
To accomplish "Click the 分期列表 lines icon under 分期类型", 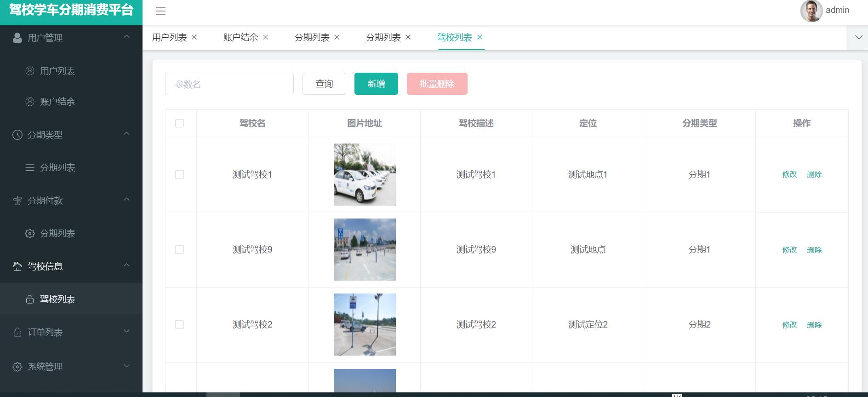I will [x=30, y=167].
